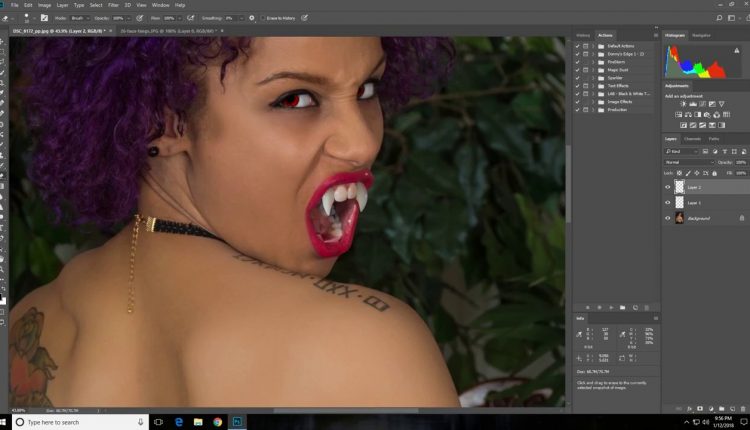Viewport: 750px width, 430px height.
Task: Add a Hue/Saturation adjustment
Action: 678,115
